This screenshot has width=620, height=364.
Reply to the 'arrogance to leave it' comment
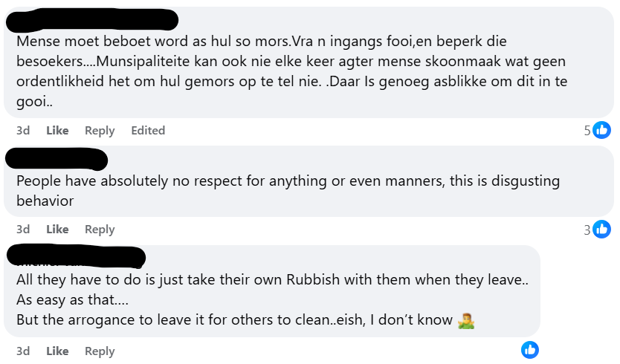click(100, 351)
